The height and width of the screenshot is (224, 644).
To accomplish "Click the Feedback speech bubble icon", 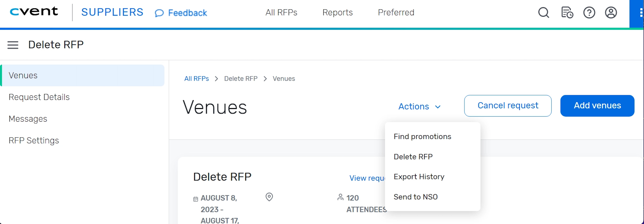I will [x=159, y=13].
